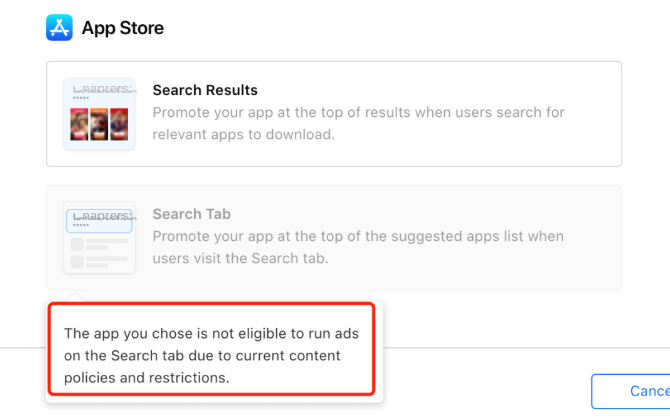Click the highlighted blue search box in Search Tab preview

99,221
